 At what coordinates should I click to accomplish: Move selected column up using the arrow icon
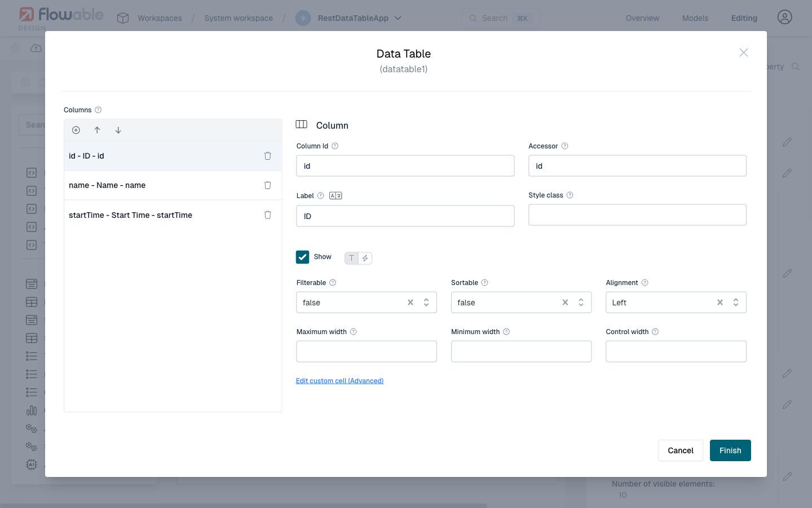(x=97, y=130)
